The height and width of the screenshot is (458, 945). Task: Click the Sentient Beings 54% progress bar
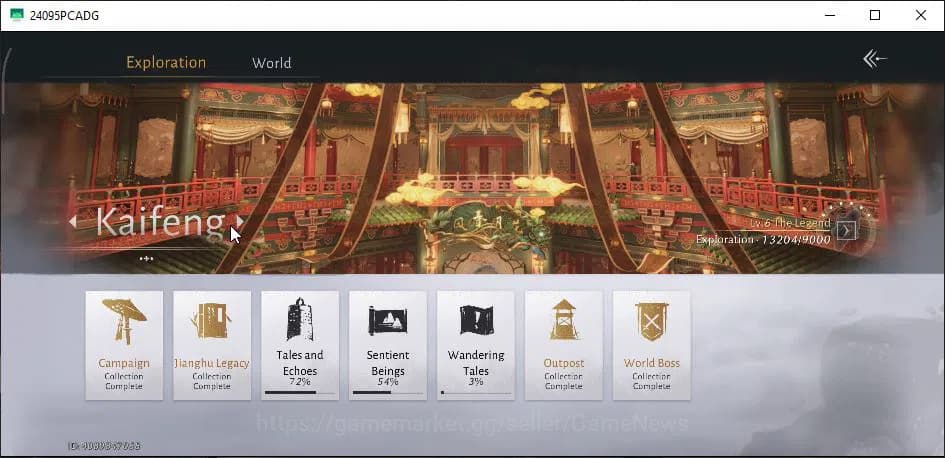click(388, 392)
